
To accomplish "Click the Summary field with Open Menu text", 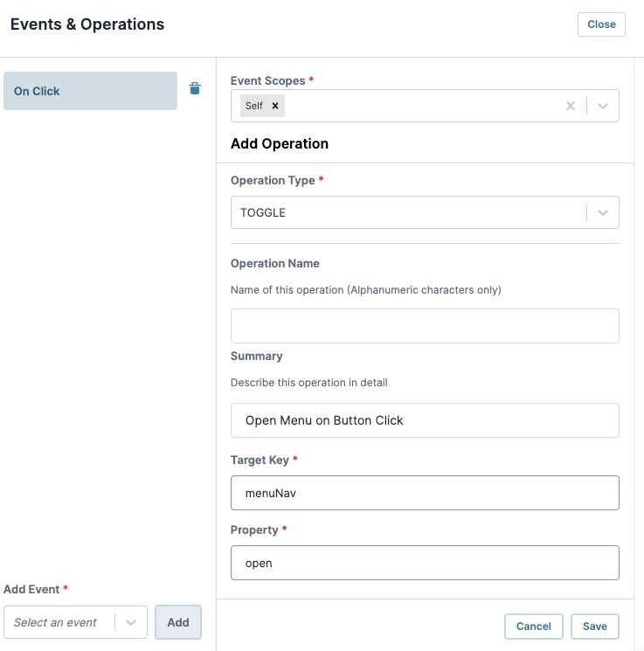I will click(x=425, y=420).
